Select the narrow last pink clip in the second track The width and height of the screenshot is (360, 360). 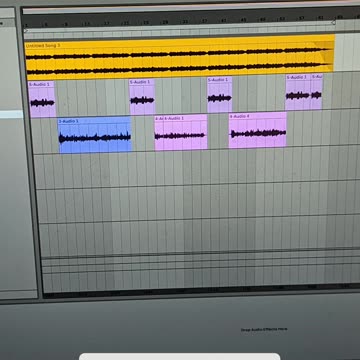click(x=317, y=92)
